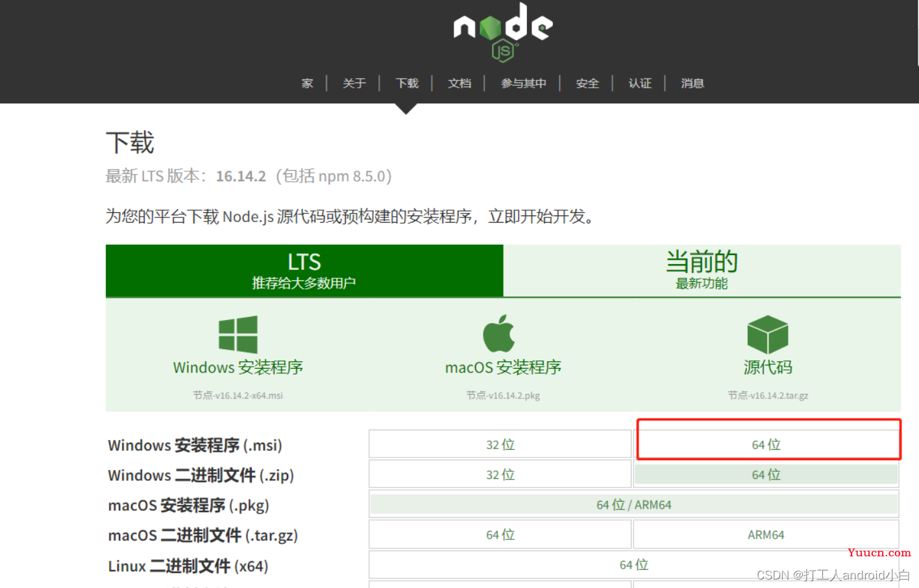
Task: Click the 源代码 download link
Action: 768,367
